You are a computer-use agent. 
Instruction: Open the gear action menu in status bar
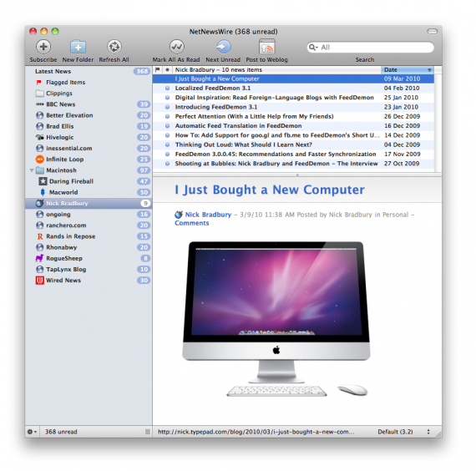[x=32, y=432]
